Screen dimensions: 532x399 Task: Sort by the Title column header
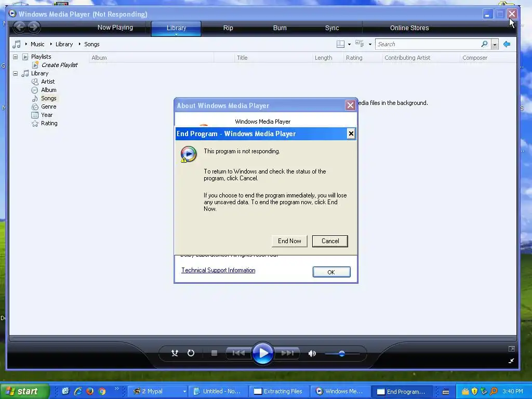[x=273, y=58]
